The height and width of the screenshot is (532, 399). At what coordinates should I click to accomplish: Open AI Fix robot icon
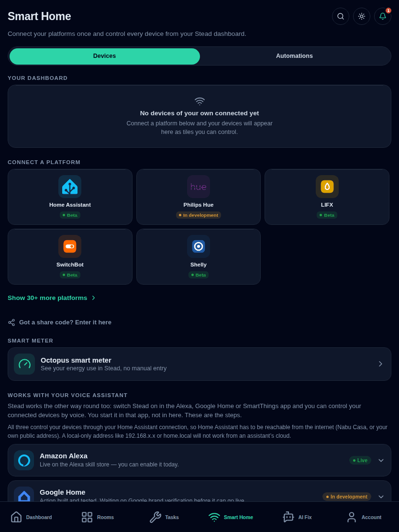click(288, 517)
